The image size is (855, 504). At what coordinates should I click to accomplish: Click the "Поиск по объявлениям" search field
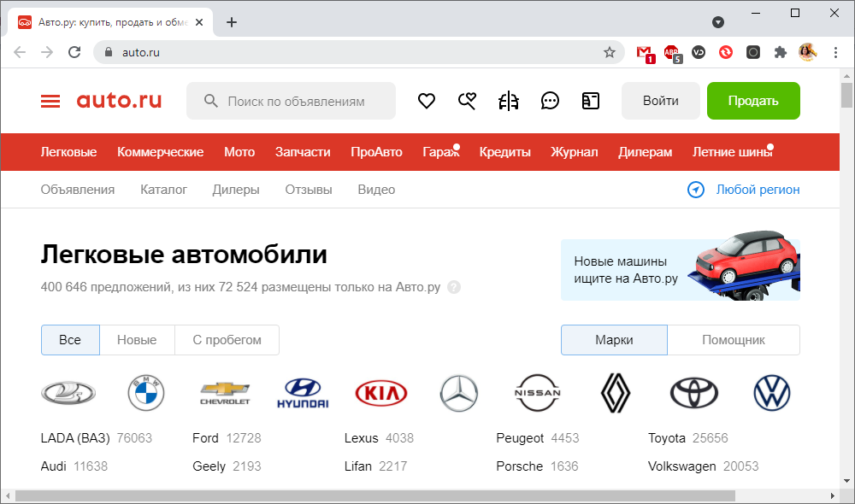[x=296, y=101]
